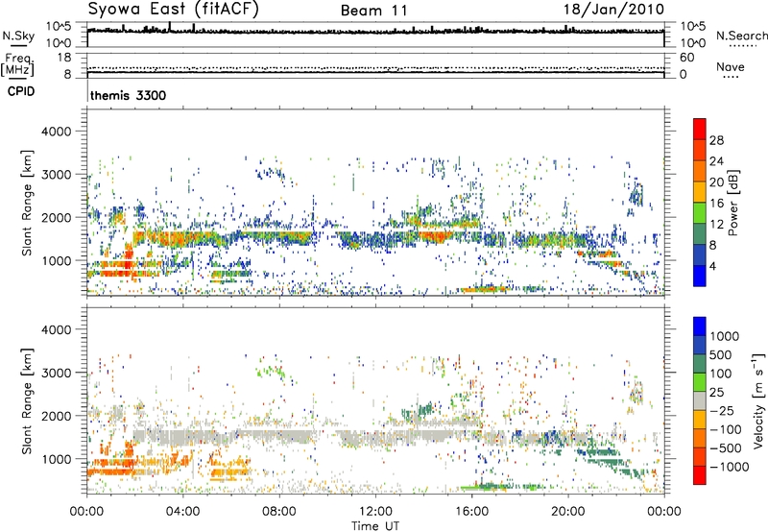Click the "Power [dB]" colorbar title
Image resolution: width=768 pixels, height=532 pixels.
click(x=732, y=203)
